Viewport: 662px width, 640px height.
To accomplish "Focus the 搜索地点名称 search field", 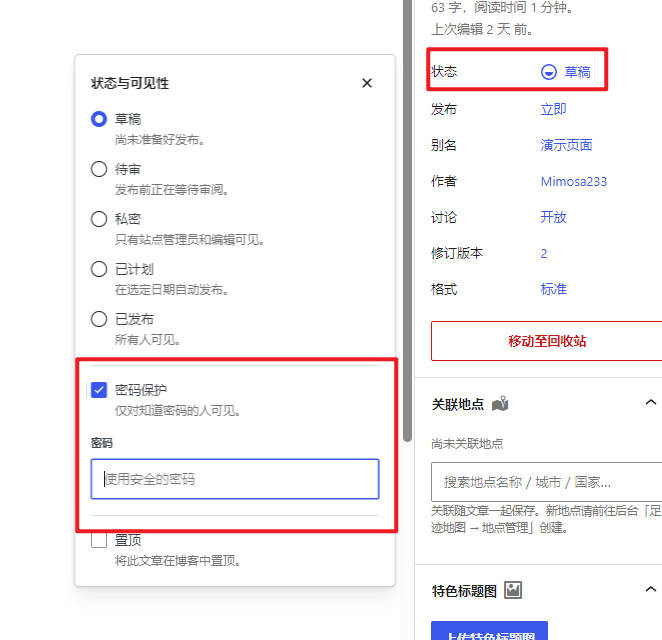I will pyautogui.click(x=547, y=482).
